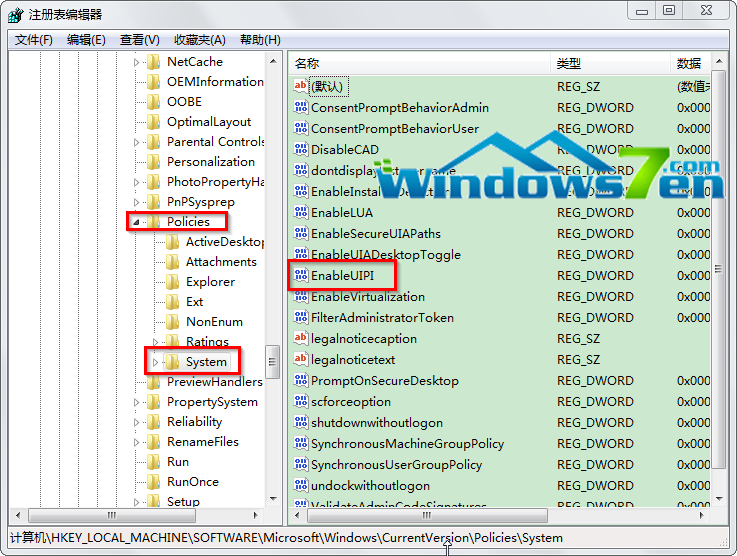Expand the PhotoPropertyHandler tree node
The height and width of the screenshot is (556, 737).
click(136, 182)
